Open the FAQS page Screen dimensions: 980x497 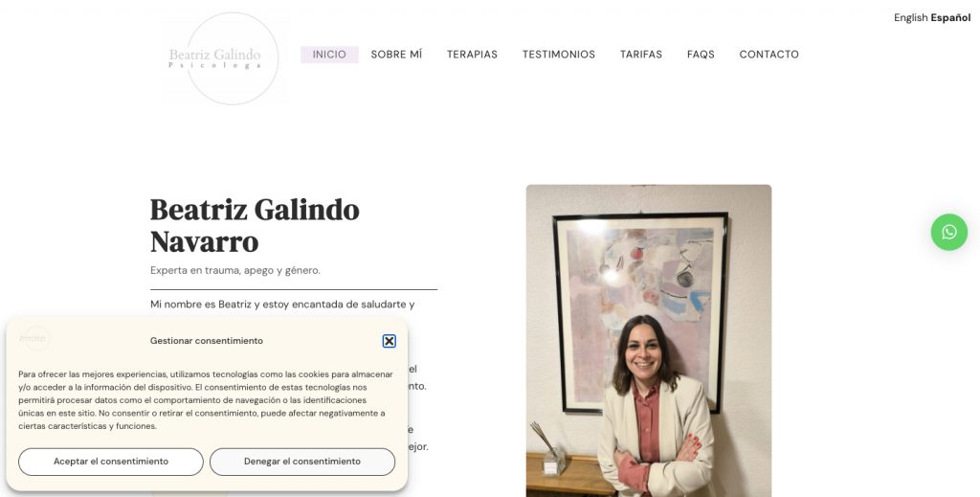pyautogui.click(x=701, y=55)
